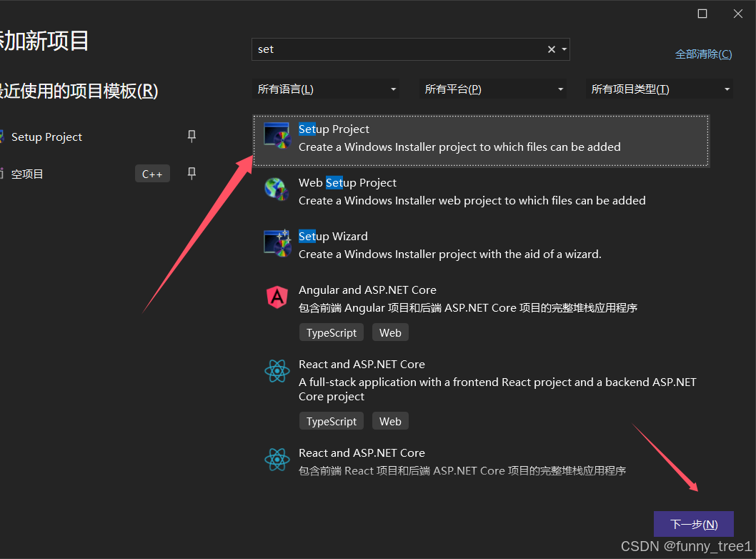Select the Setup Project installer icon
Image resolution: width=756 pixels, height=559 pixels.
click(x=277, y=137)
